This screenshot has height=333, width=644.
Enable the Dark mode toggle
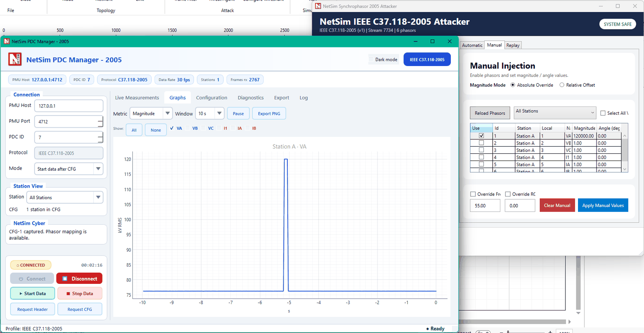point(371,60)
